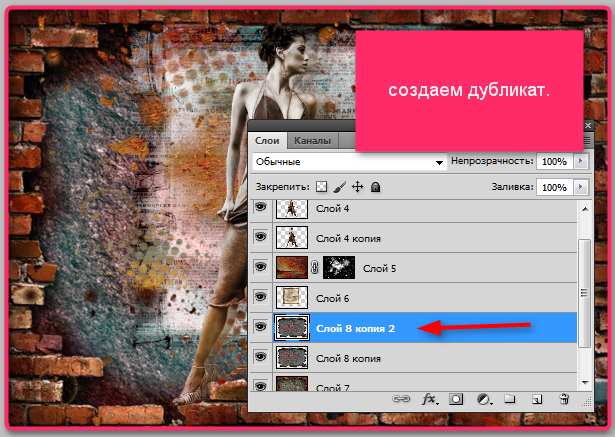Click the Заливка 100% value field
This screenshot has height=437, width=615.
pyautogui.click(x=555, y=188)
